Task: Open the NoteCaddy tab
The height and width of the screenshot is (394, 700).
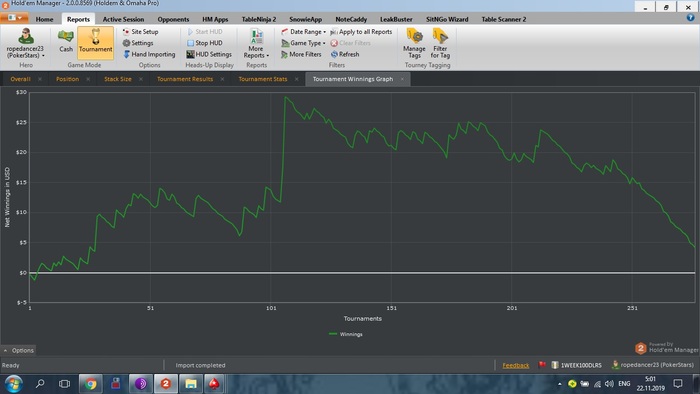Action: (351, 19)
